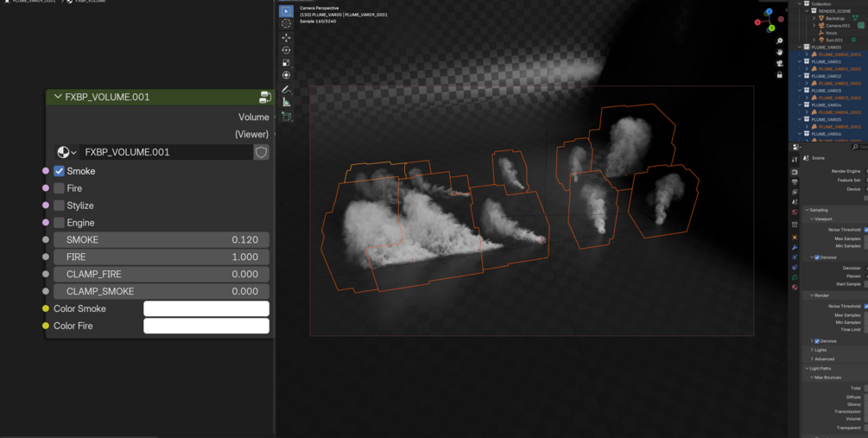Screen dimensions: 868x438
Task: Click the Sun.001 light data icon
Action: coord(853,40)
